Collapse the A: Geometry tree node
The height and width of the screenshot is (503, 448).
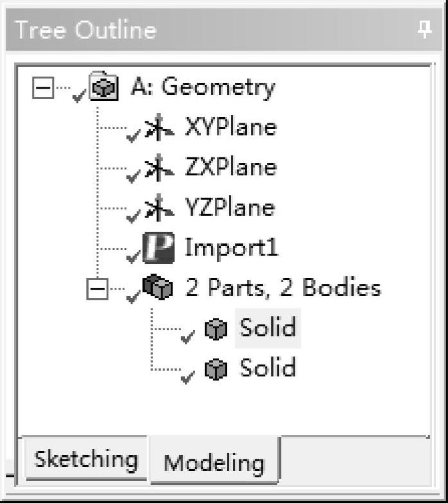click(x=43, y=88)
